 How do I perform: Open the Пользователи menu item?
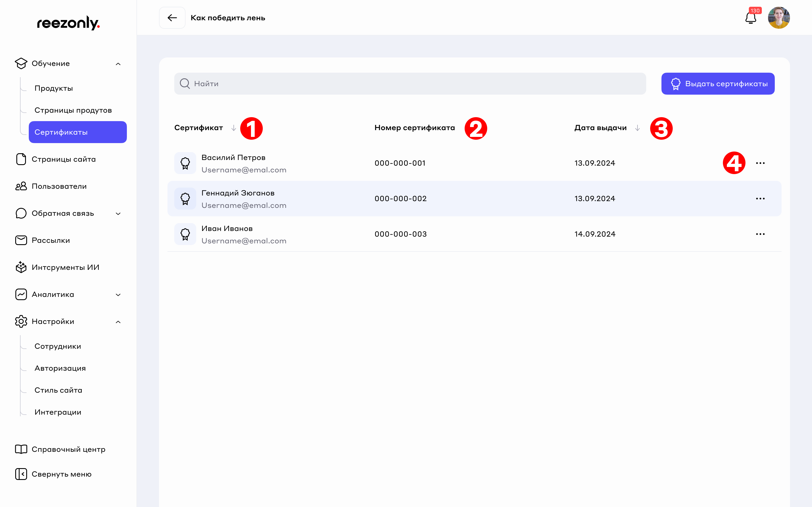pyautogui.click(x=59, y=186)
